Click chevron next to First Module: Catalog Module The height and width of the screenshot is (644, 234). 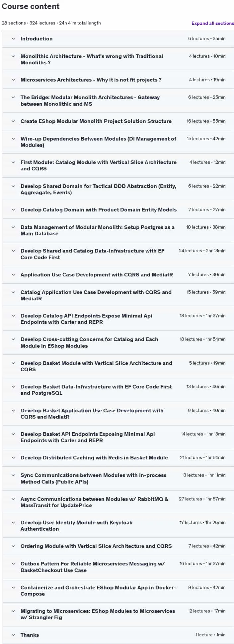tap(13, 162)
